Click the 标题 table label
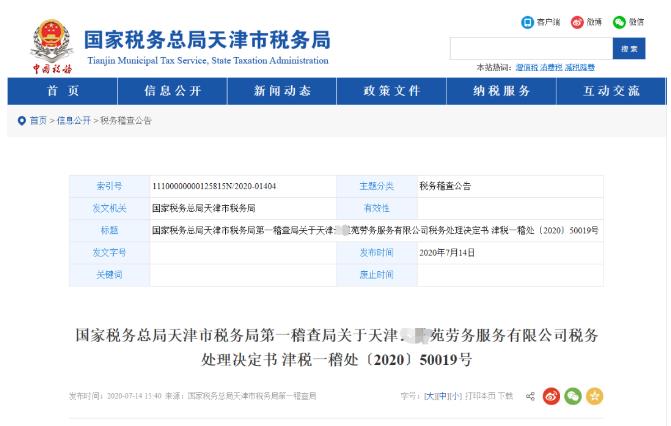 tap(109, 230)
